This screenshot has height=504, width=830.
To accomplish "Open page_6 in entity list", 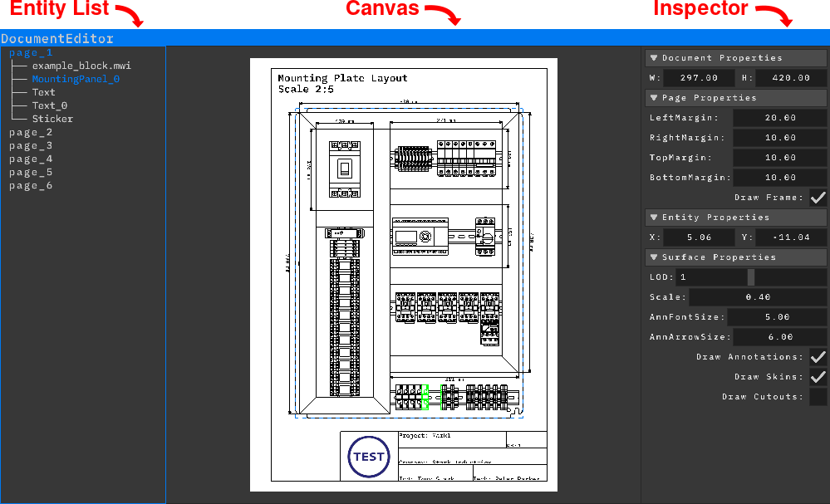I will [x=31, y=185].
